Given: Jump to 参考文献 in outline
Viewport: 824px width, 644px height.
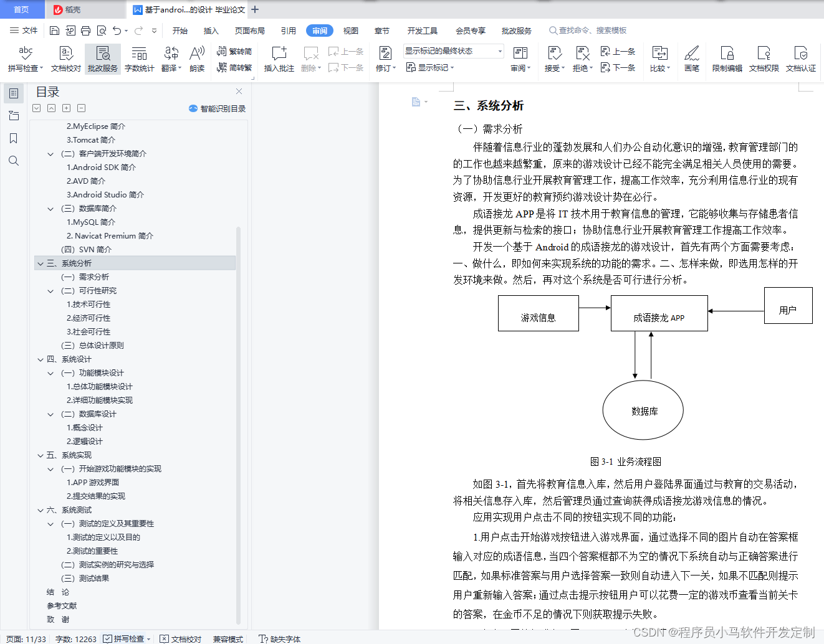Looking at the screenshot, I should click(x=62, y=606).
